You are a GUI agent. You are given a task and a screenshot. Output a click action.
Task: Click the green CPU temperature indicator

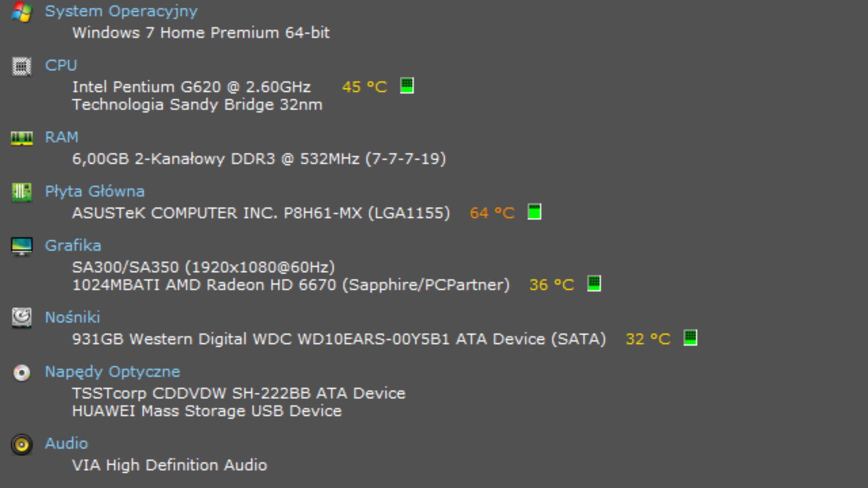click(x=407, y=85)
